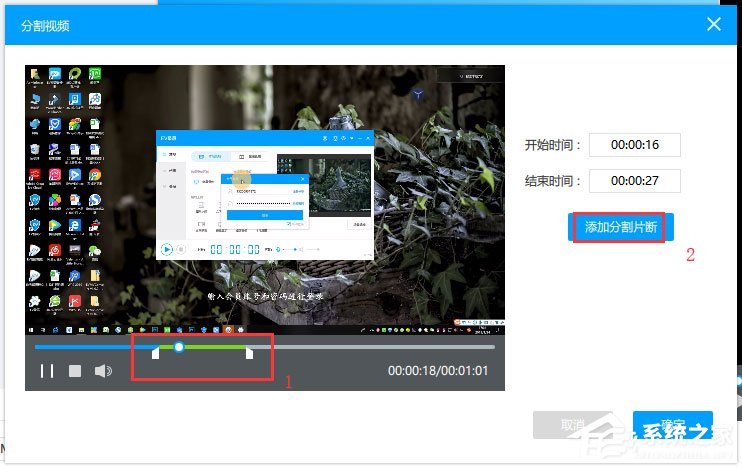Close the 分割视频 dialog

point(714,24)
